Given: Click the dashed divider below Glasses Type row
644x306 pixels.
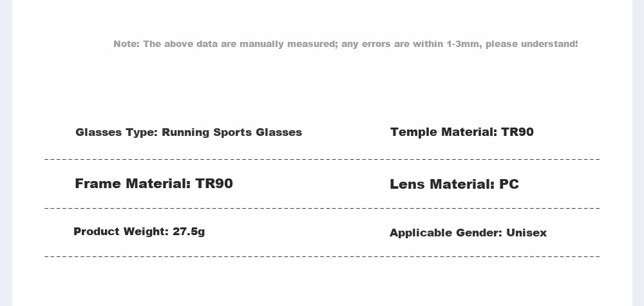Looking at the screenshot, I should point(322,159).
